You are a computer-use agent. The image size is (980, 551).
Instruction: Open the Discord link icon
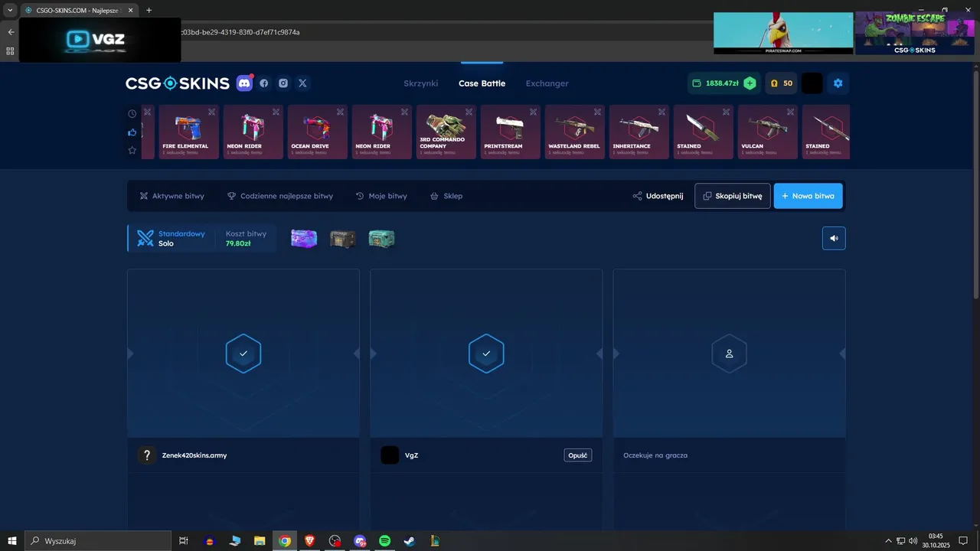[x=245, y=83]
